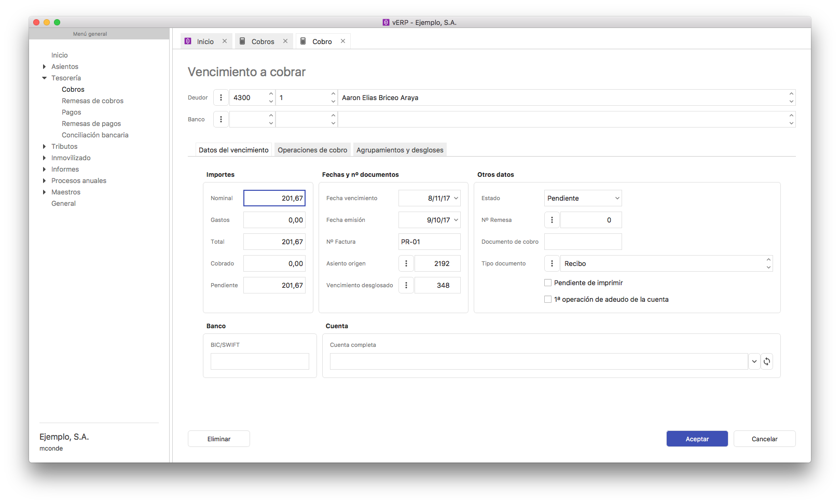Open the Agrupamientos y desgloses tab
This screenshot has height=504, width=840.
(x=400, y=150)
